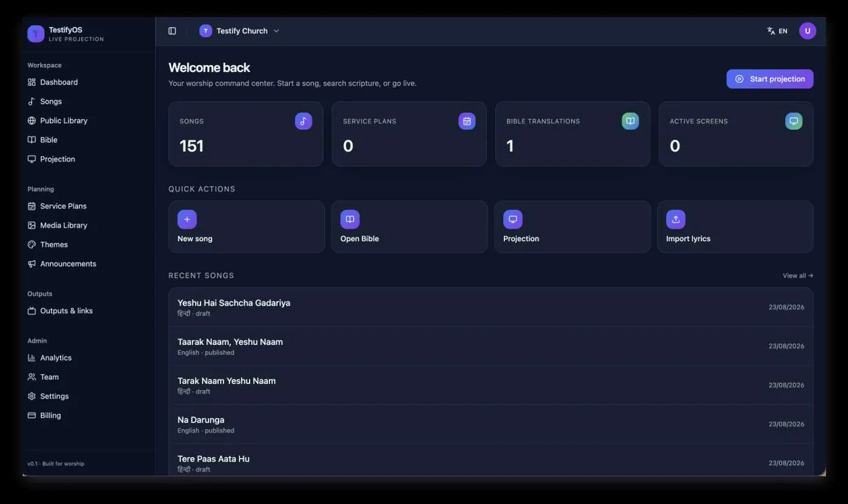The height and width of the screenshot is (504, 848).
Task: Click the v0.1 Built for worship footer text
Action: click(56, 464)
